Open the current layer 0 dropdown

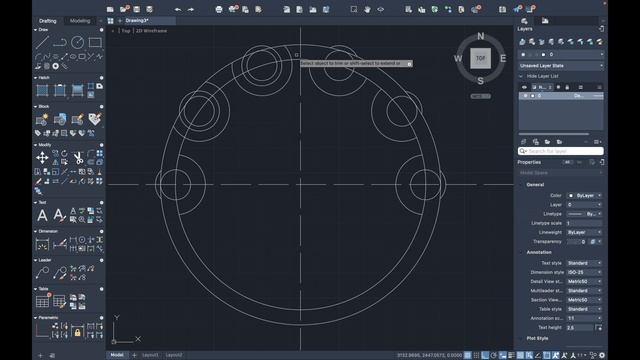(x=561, y=54)
